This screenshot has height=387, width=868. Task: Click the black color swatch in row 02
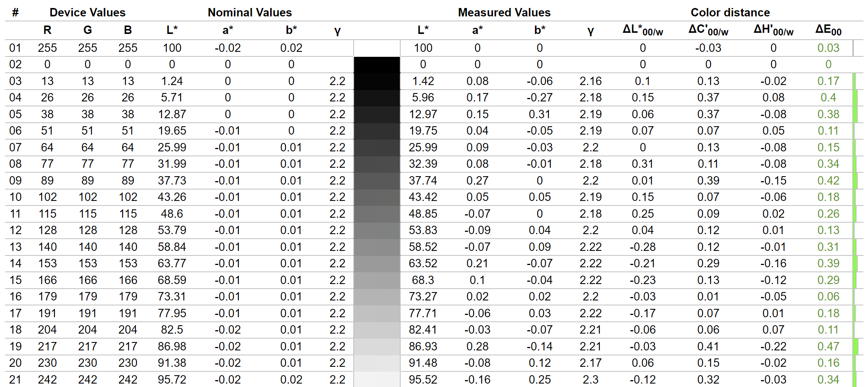tap(377, 64)
